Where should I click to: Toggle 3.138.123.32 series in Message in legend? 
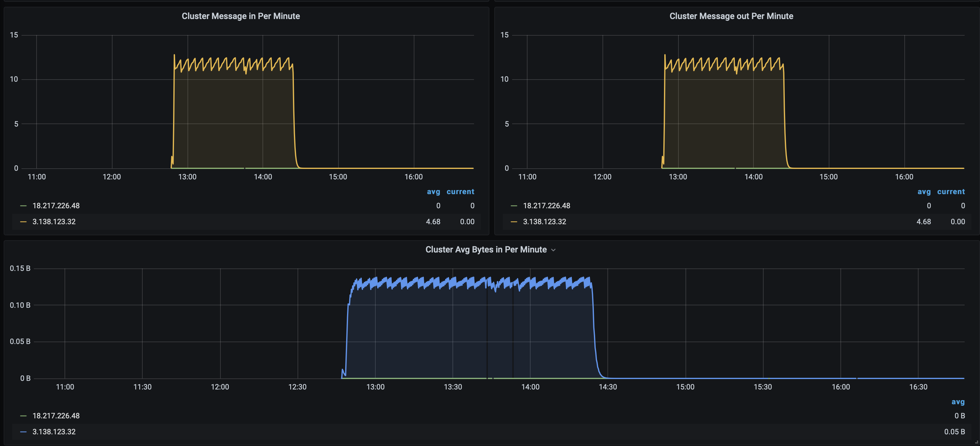click(x=54, y=222)
